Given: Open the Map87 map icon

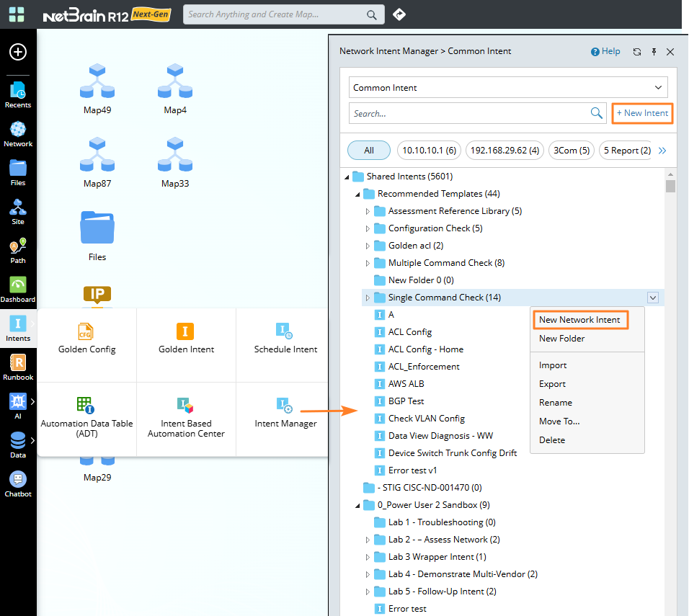Looking at the screenshot, I should point(97,163).
